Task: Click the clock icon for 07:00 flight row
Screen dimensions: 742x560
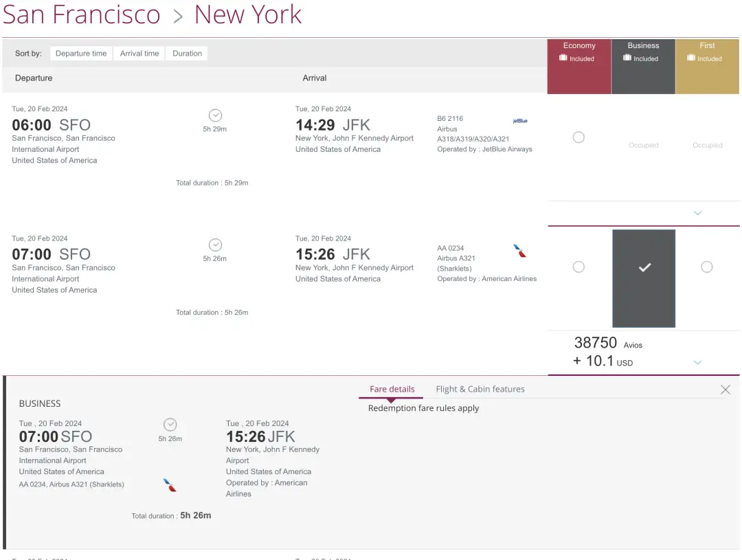Action: coord(215,245)
